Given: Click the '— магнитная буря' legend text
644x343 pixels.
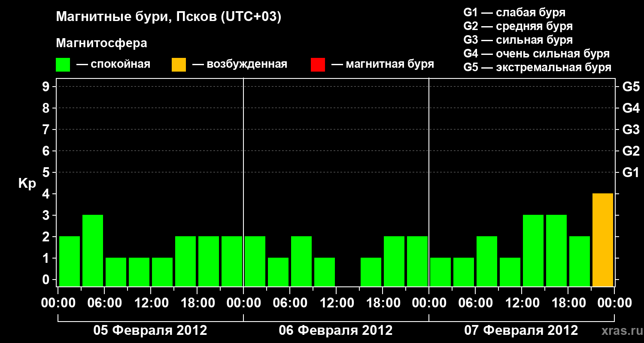Looking at the screenshot, I should point(383,65).
